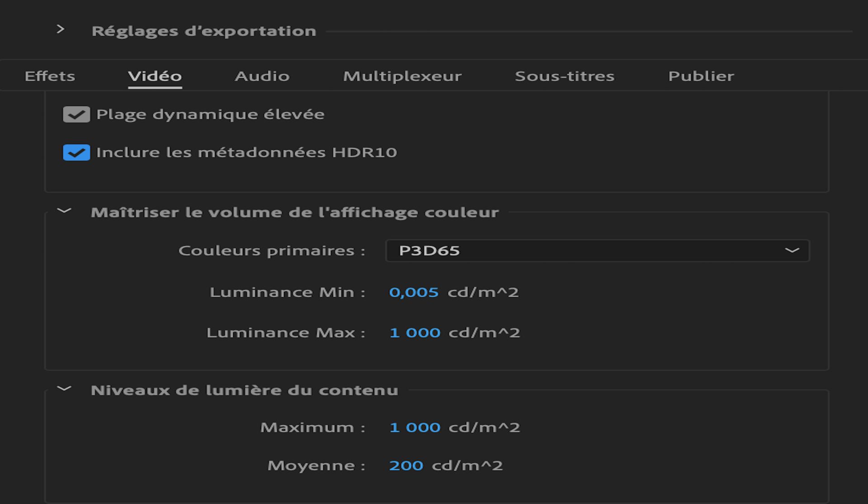Switch to the Effets tab
This screenshot has height=504, width=868.
click(50, 76)
